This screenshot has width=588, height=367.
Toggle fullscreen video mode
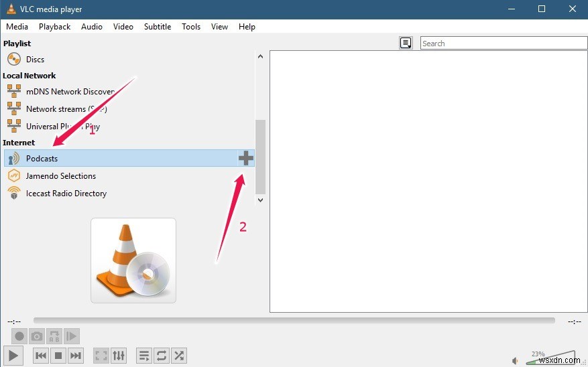[101, 356]
